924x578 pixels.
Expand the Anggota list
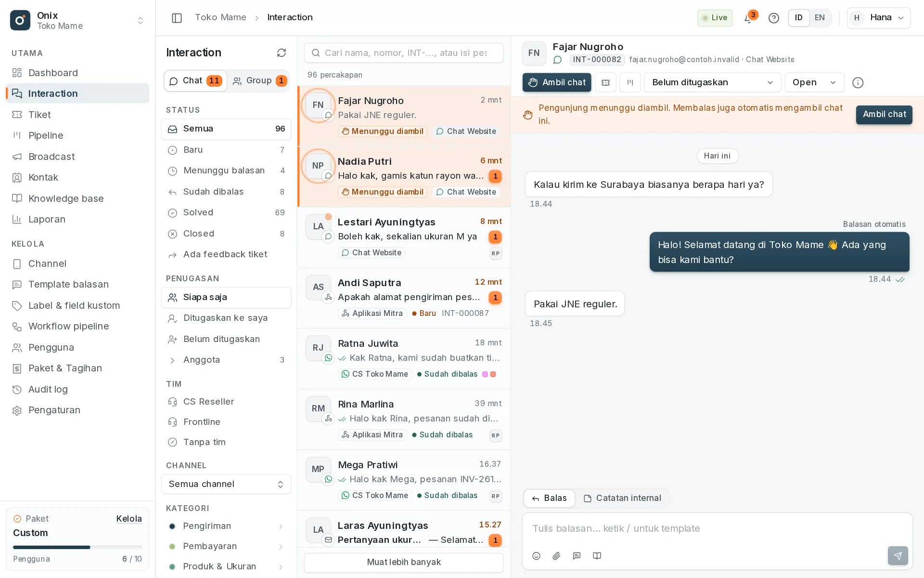click(x=226, y=360)
